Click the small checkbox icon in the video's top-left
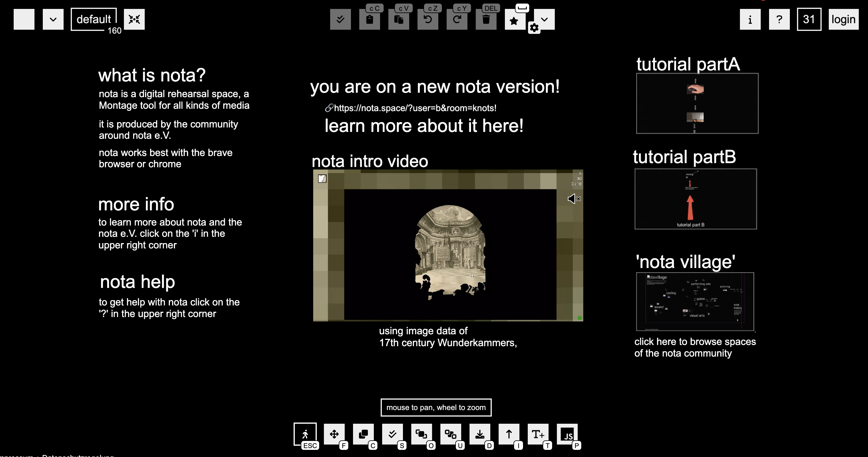The width and height of the screenshot is (868, 457). click(322, 179)
